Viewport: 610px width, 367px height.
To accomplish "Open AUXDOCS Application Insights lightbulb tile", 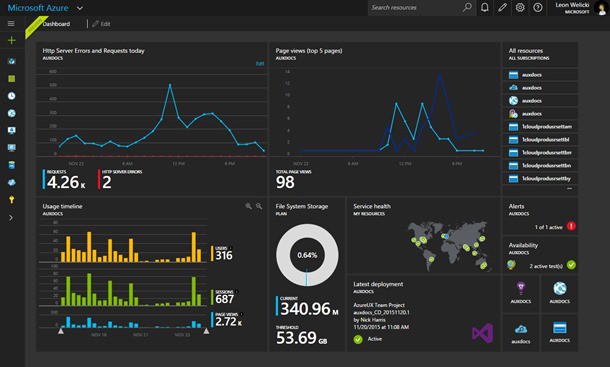I will click(x=521, y=294).
